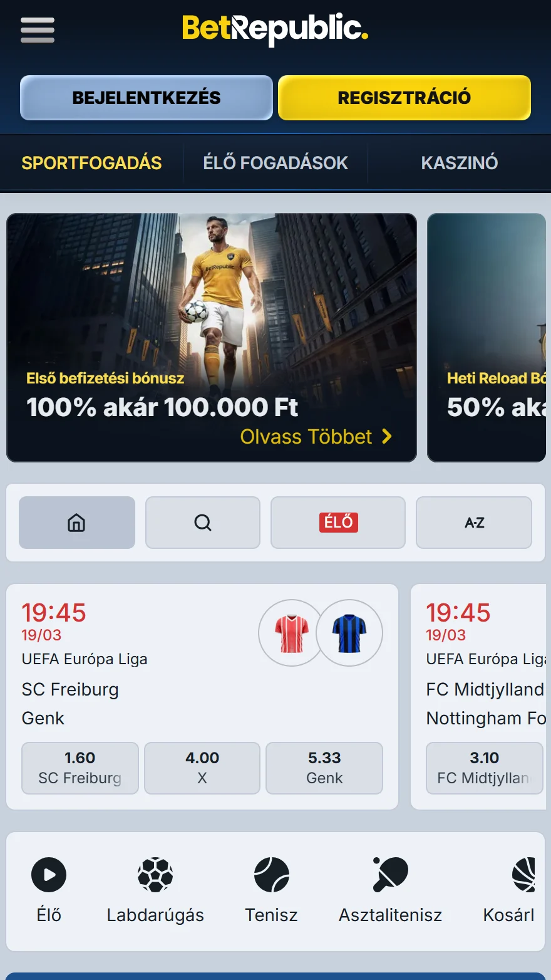Select the red ÉLŐ live filter
The image size is (551, 980).
pos(338,523)
